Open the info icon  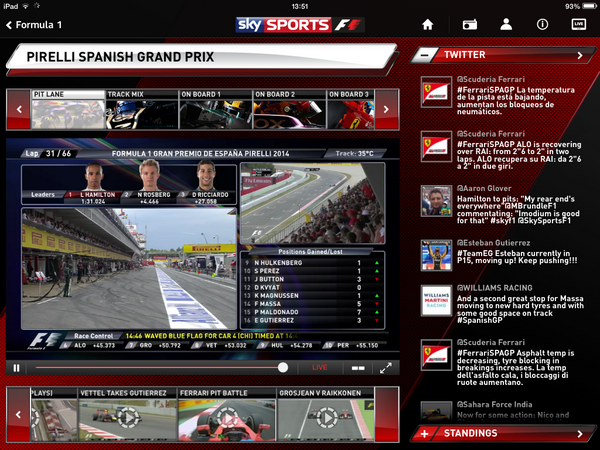pos(542,24)
